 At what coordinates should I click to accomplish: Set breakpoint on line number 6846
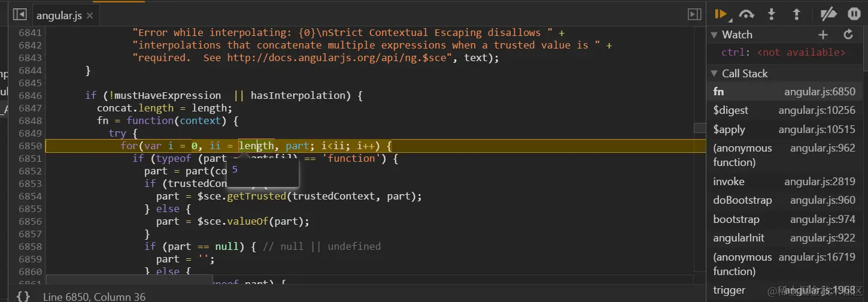(x=30, y=95)
